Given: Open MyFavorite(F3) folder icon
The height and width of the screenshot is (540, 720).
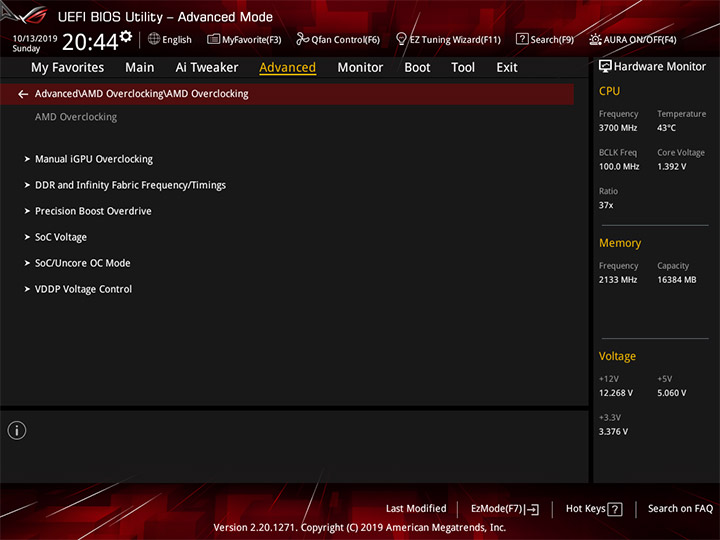Looking at the screenshot, I should click(x=213, y=39).
